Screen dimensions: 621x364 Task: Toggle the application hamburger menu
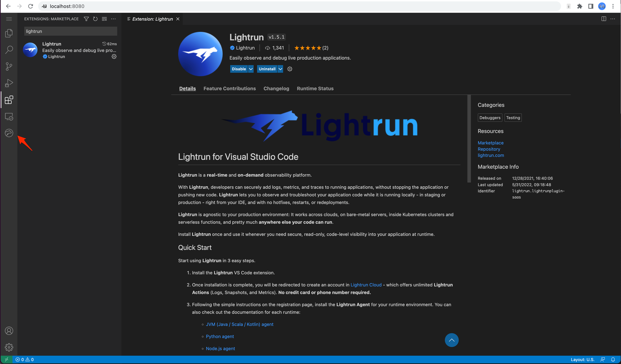[9, 19]
